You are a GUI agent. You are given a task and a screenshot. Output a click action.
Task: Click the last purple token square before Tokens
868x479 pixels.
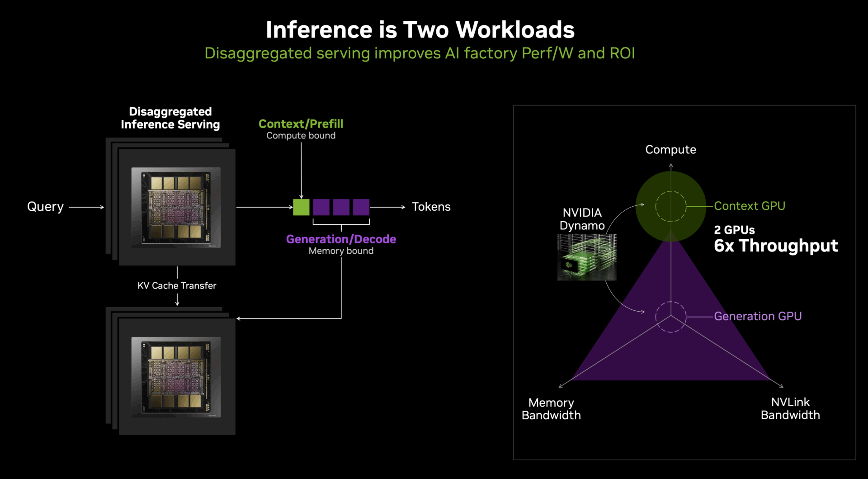point(361,207)
